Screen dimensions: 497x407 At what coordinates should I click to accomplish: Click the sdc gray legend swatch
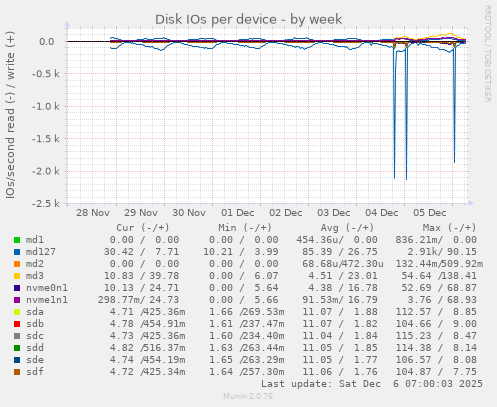coord(17,336)
